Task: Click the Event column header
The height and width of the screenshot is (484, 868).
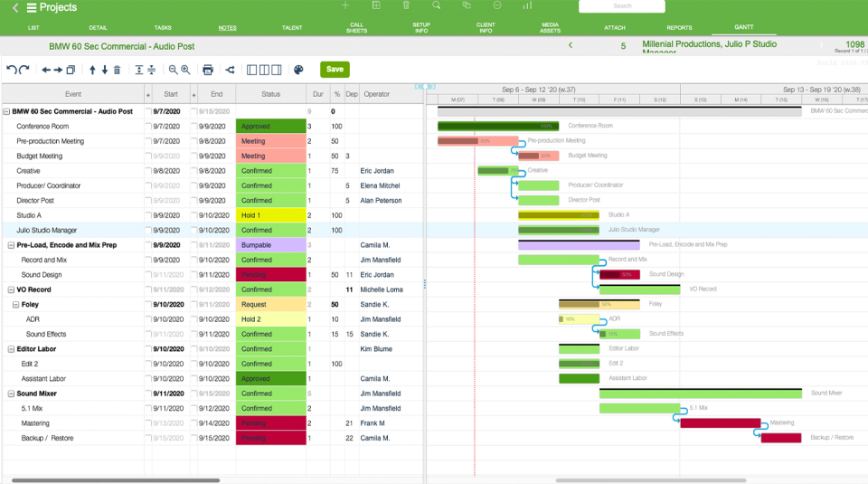Action: point(73,94)
